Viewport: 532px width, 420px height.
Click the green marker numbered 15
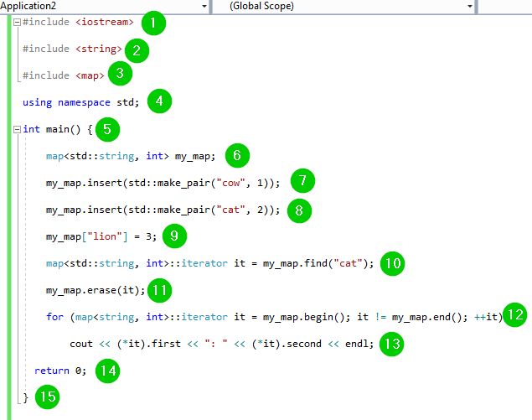point(49,397)
